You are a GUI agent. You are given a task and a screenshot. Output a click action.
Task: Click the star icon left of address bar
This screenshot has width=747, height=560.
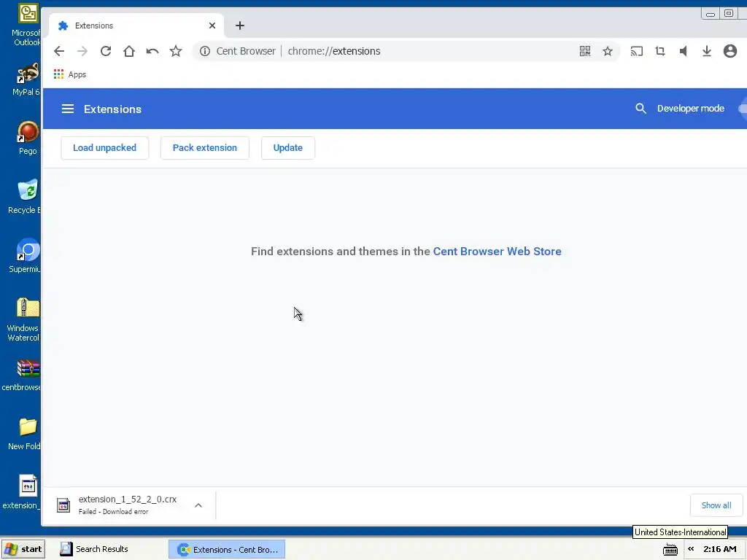click(176, 51)
